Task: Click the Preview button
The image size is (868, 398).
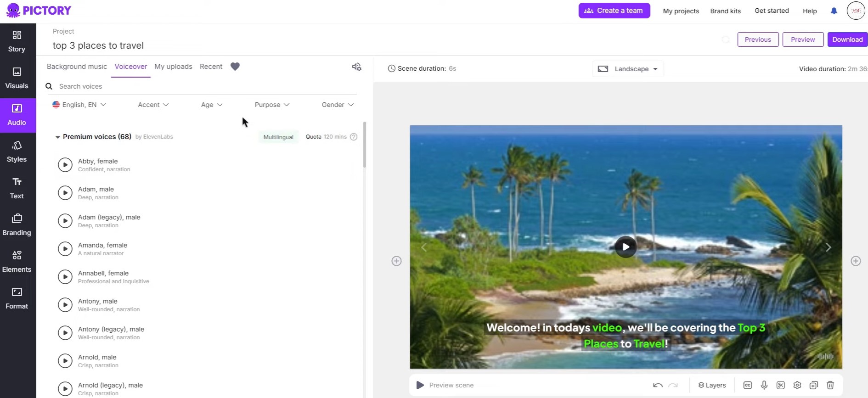Action: (x=803, y=39)
